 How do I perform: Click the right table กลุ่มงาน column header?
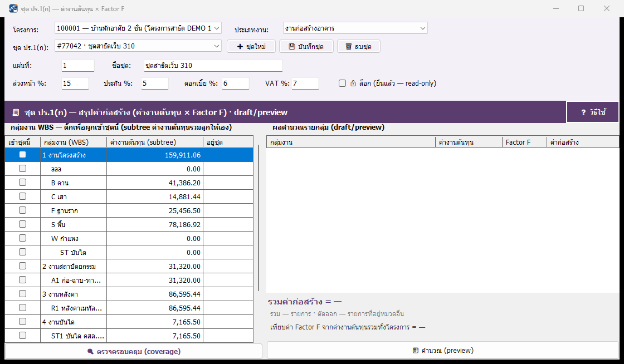(x=351, y=142)
